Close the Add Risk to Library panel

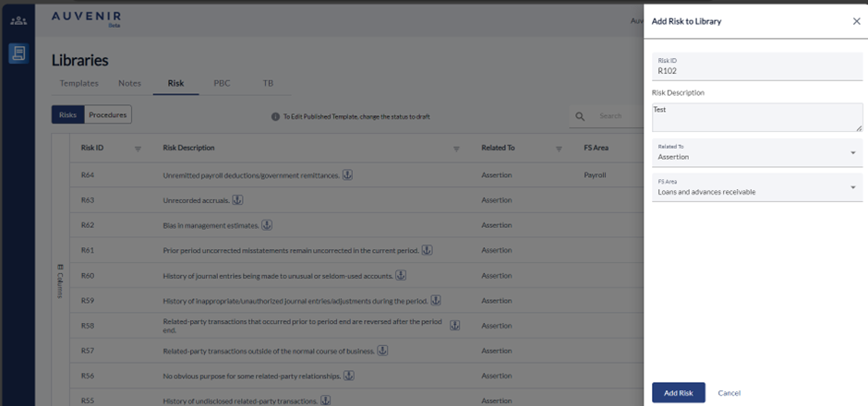pos(856,21)
